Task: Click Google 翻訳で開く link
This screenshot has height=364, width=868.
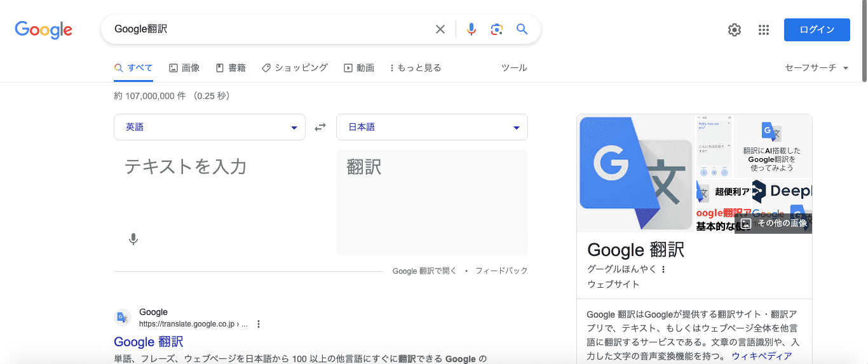Action: 424,271
